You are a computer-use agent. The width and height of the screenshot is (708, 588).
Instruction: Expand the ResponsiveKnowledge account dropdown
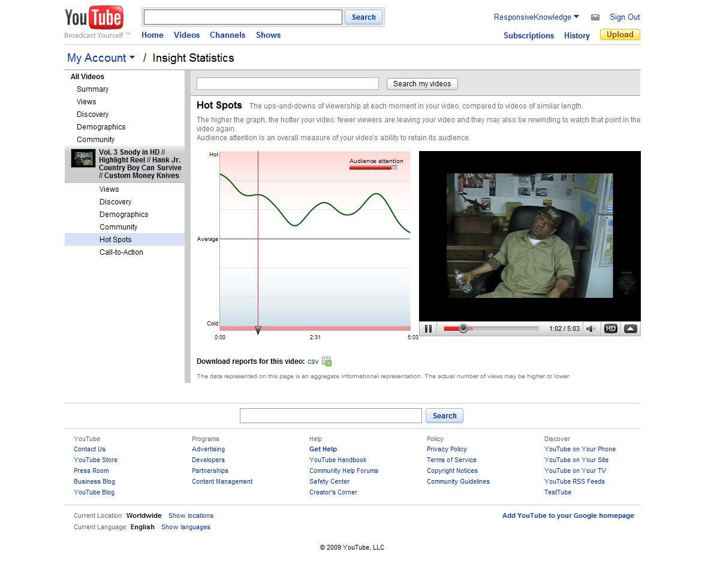point(536,17)
